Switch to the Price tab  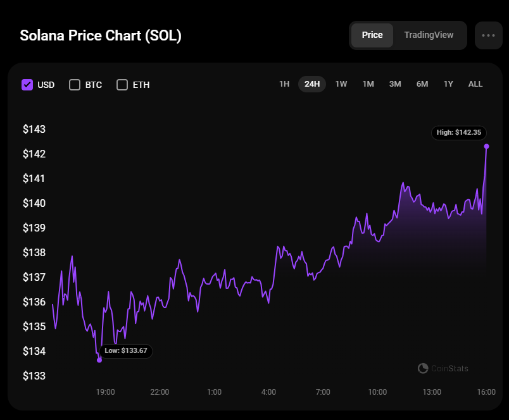coord(372,35)
